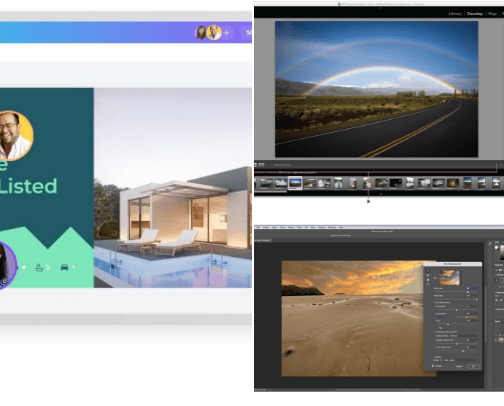Select the Hand tool in Sky Replacement dialog

tap(428, 280)
